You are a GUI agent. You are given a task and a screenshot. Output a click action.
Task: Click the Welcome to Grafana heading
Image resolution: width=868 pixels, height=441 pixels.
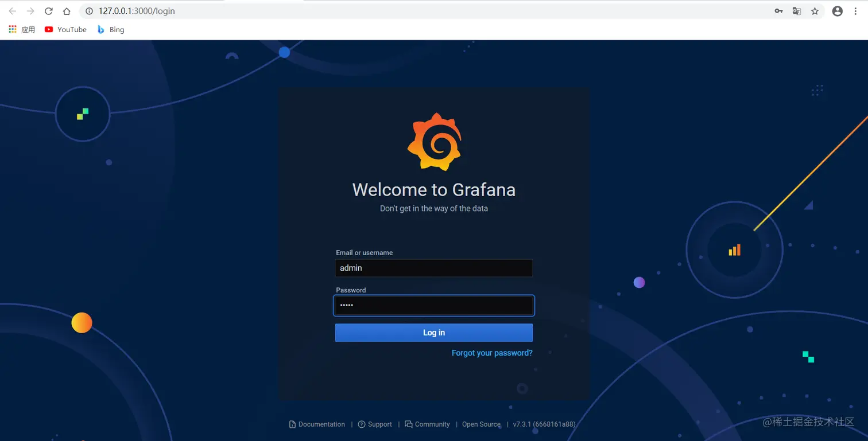(x=434, y=190)
